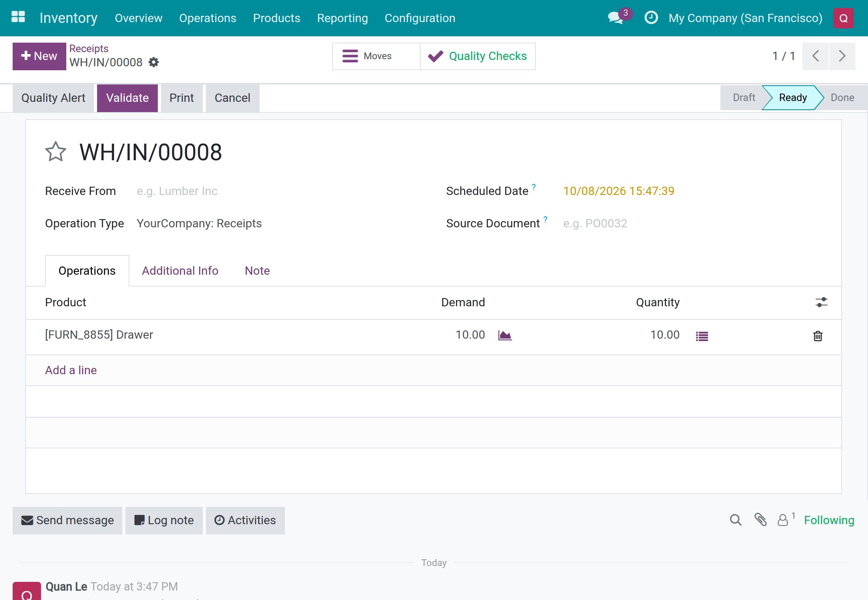
Task: Open column options adjust settings dropdown
Action: tap(821, 302)
